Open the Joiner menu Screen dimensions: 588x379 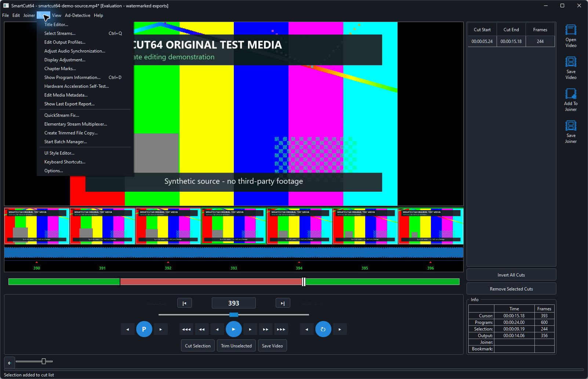pos(29,15)
